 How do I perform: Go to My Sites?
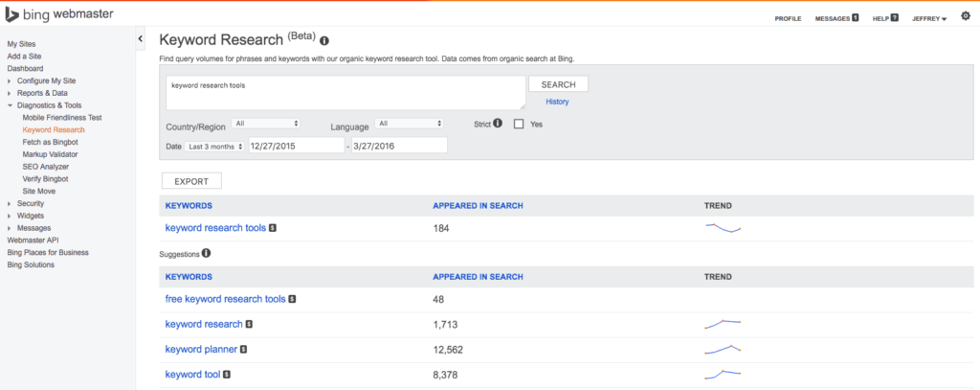(x=21, y=44)
